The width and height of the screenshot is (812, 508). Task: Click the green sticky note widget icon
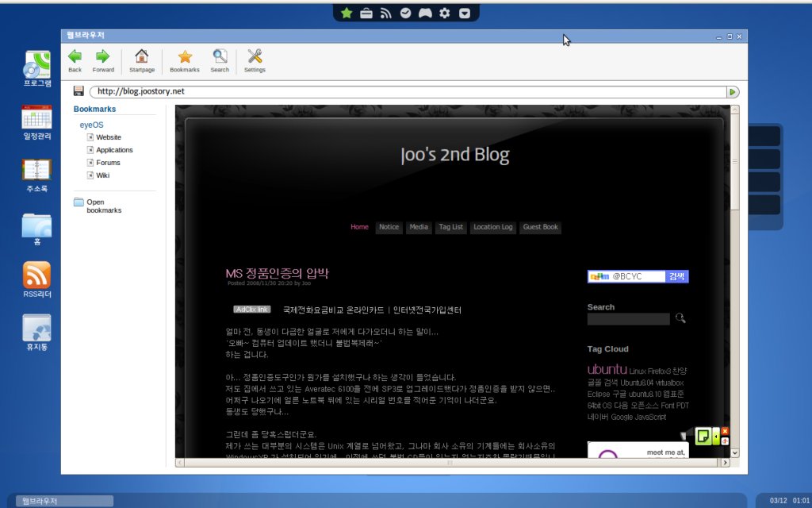pyautogui.click(x=703, y=436)
